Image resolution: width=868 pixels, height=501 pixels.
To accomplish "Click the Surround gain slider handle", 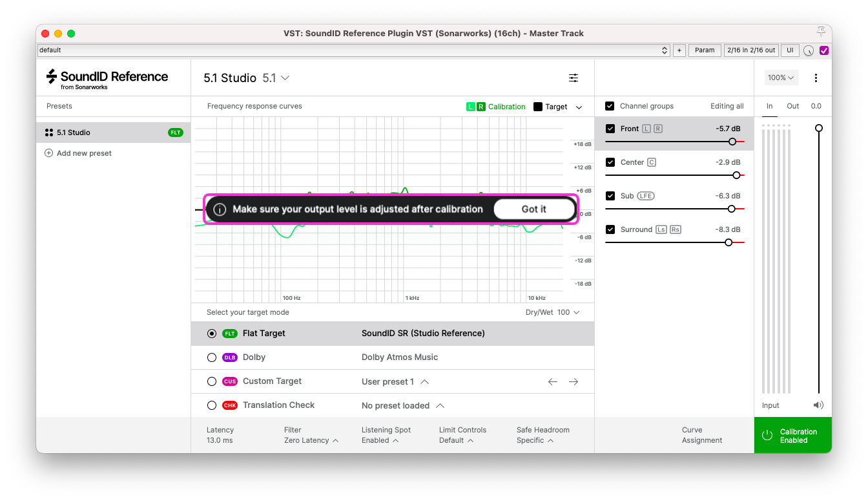I will 728,242.
